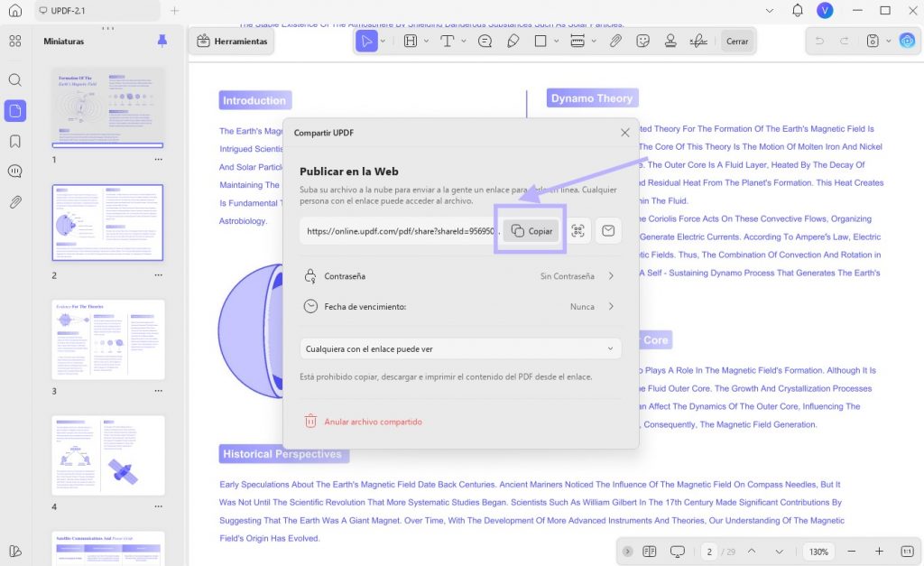Viewport: 924px width, 566px height.
Task: Open options menu for page 2 thumbnail
Action: [159, 275]
